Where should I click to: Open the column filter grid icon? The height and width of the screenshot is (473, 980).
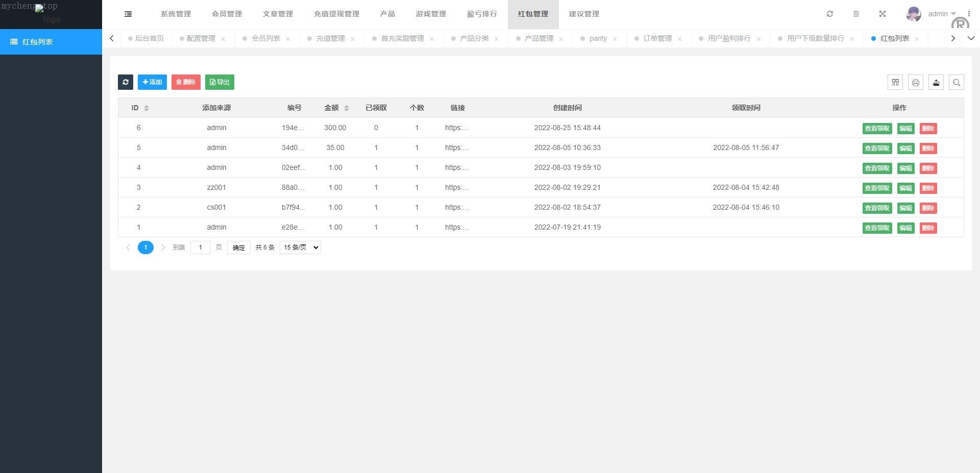coord(895,82)
